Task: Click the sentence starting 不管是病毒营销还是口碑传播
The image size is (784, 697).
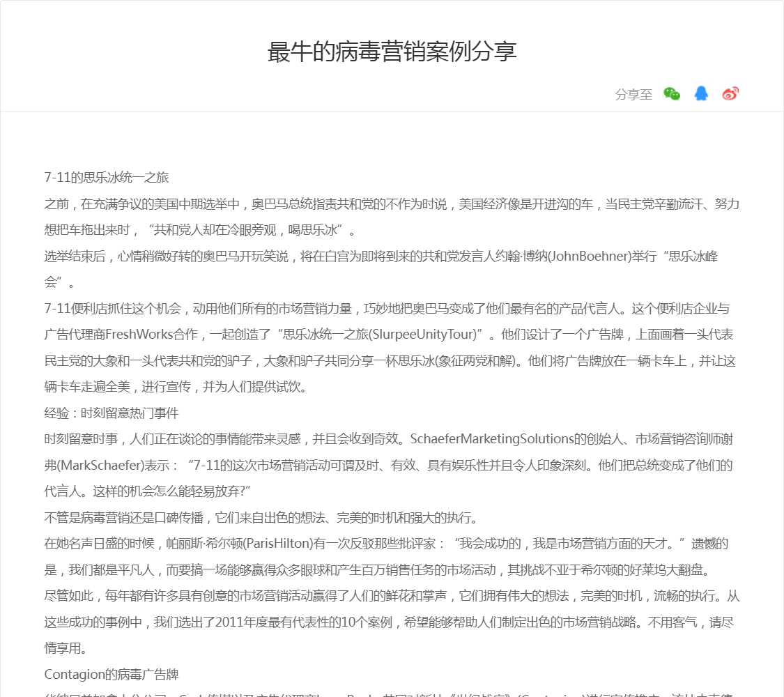Action: (261, 517)
